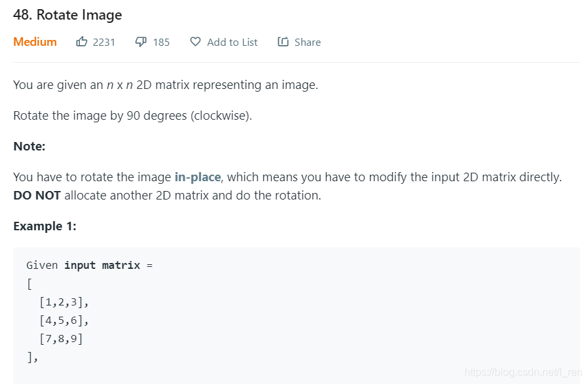Image resolution: width=588 pixels, height=384 pixels.
Task: Click the heart icon beside Add to List
Action: (195, 41)
